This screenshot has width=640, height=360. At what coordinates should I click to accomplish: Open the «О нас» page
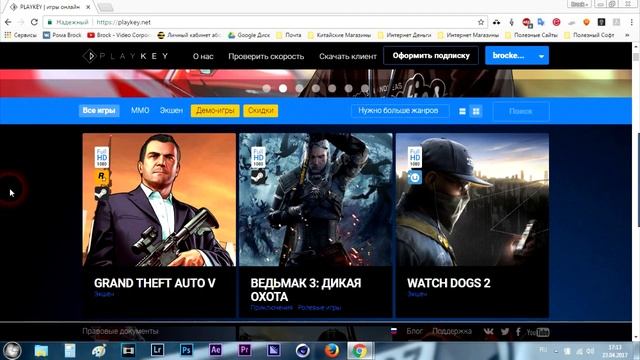click(203, 56)
